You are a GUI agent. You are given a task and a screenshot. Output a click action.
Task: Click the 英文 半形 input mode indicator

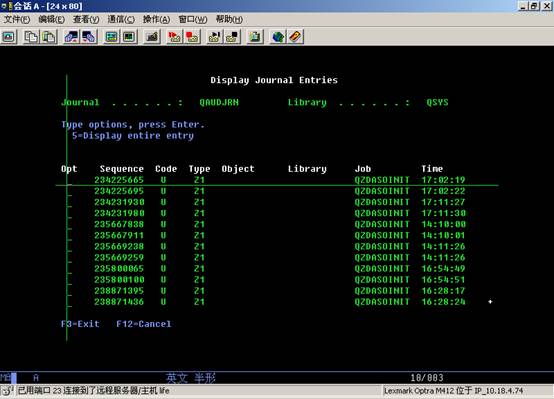coord(191,378)
